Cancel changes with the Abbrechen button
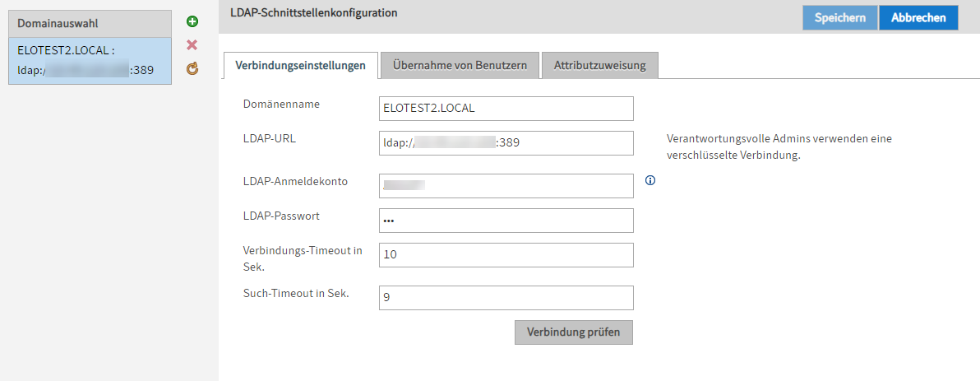 918,18
